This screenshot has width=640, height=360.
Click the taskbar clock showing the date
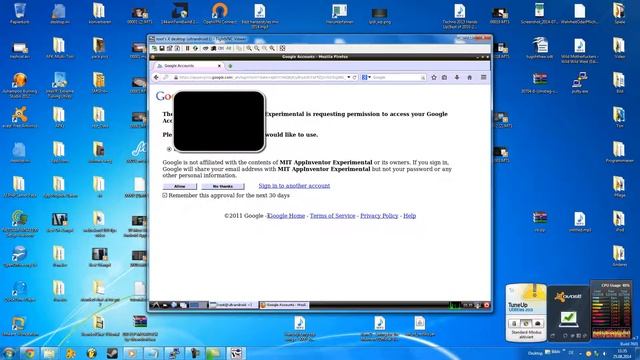pos(623,353)
